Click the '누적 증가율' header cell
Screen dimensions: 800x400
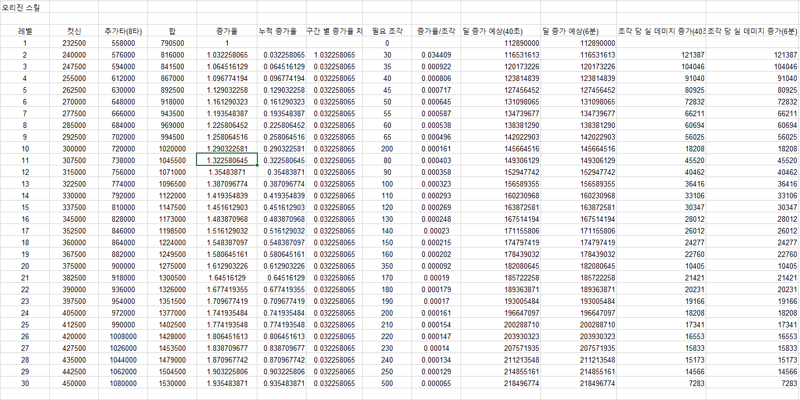[x=281, y=31]
